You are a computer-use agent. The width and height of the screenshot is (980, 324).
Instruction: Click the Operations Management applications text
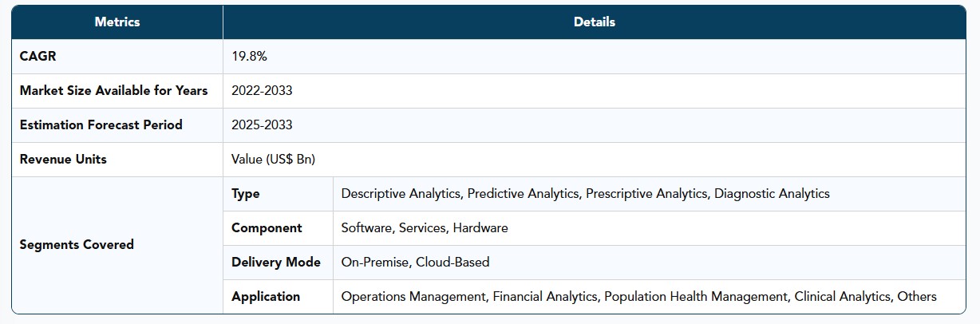pyautogui.click(x=638, y=297)
